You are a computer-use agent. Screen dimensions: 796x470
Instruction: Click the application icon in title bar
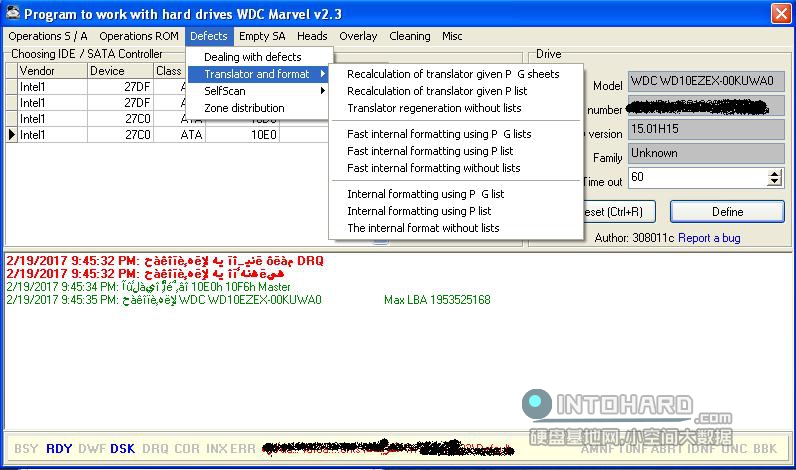tap(13, 13)
